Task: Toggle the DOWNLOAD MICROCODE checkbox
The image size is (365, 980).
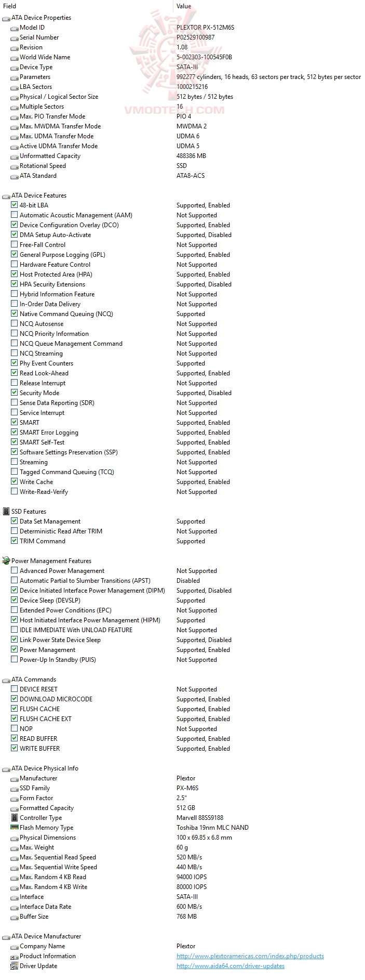Action: point(15,699)
